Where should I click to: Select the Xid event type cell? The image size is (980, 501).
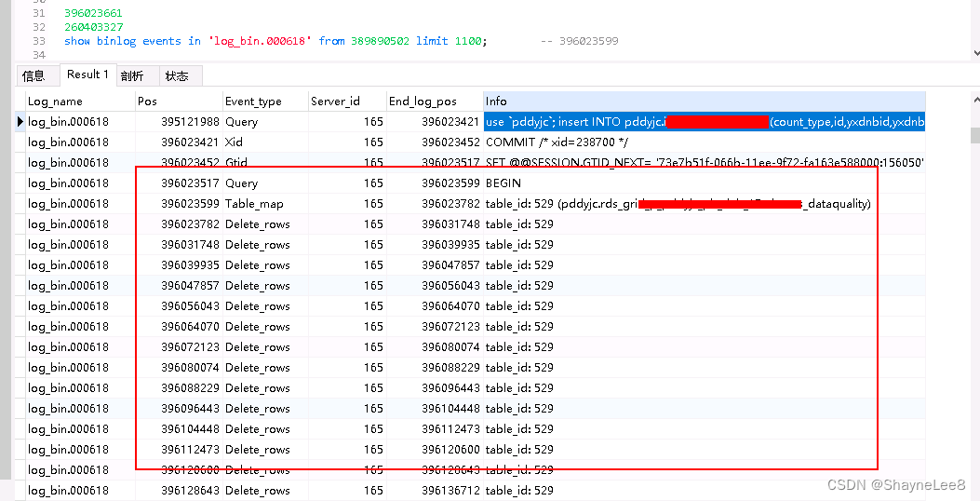pyautogui.click(x=265, y=142)
